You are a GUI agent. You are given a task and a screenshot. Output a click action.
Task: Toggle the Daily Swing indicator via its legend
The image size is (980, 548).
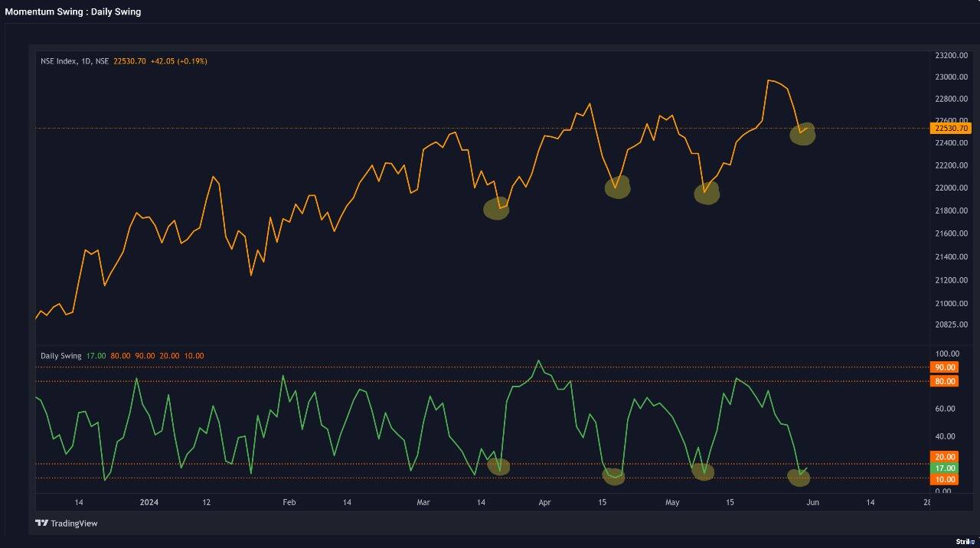pos(60,355)
